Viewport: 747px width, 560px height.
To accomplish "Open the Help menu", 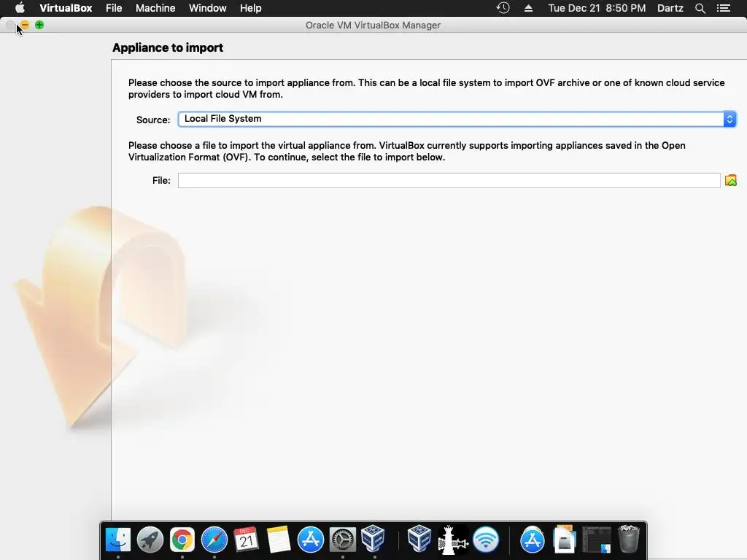I will pyautogui.click(x=251, y=8).
